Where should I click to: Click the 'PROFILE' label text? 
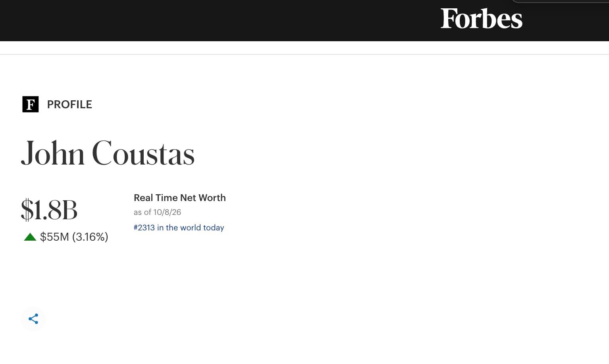[x=69, y=104]
